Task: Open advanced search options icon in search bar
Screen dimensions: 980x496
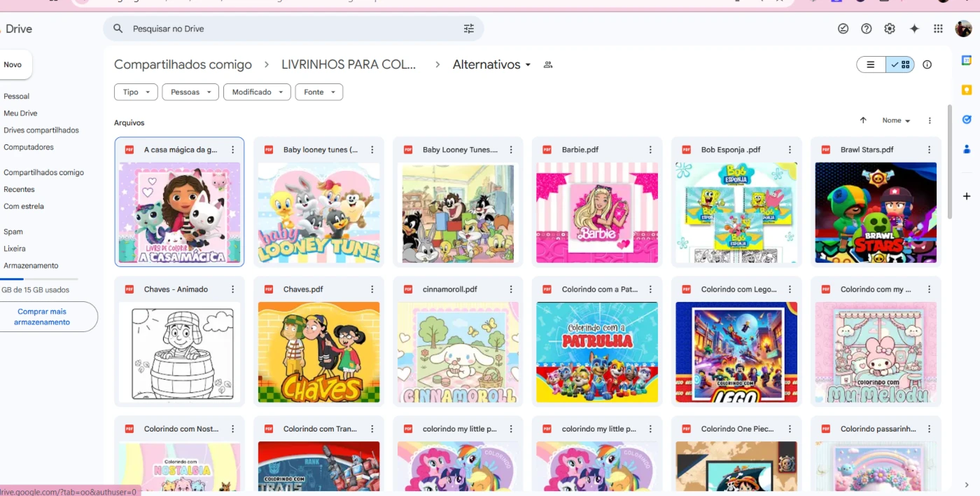Action: 469,29
